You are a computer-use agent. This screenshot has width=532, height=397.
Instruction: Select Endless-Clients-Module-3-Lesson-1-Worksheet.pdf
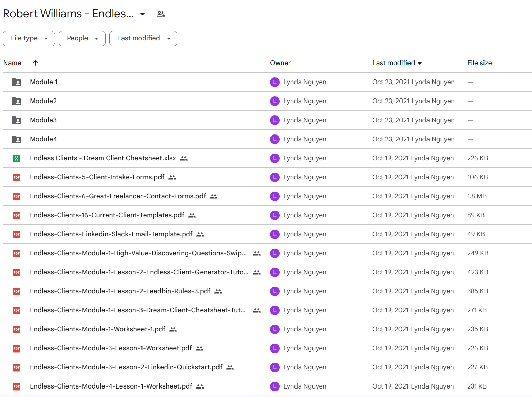pyautogui.click(x=111, y=348)
